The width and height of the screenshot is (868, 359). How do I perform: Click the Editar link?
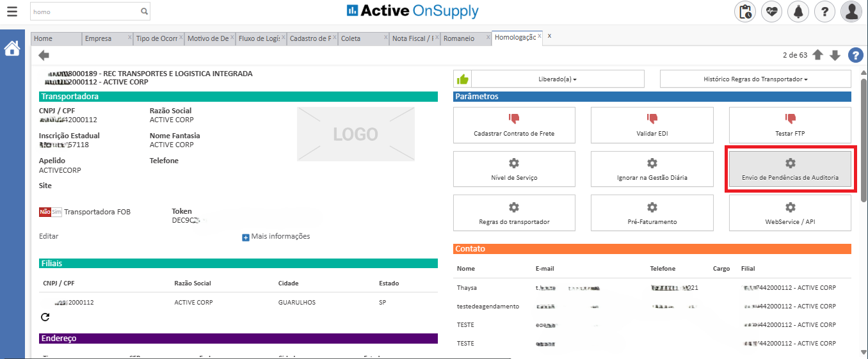pos(49,236)
